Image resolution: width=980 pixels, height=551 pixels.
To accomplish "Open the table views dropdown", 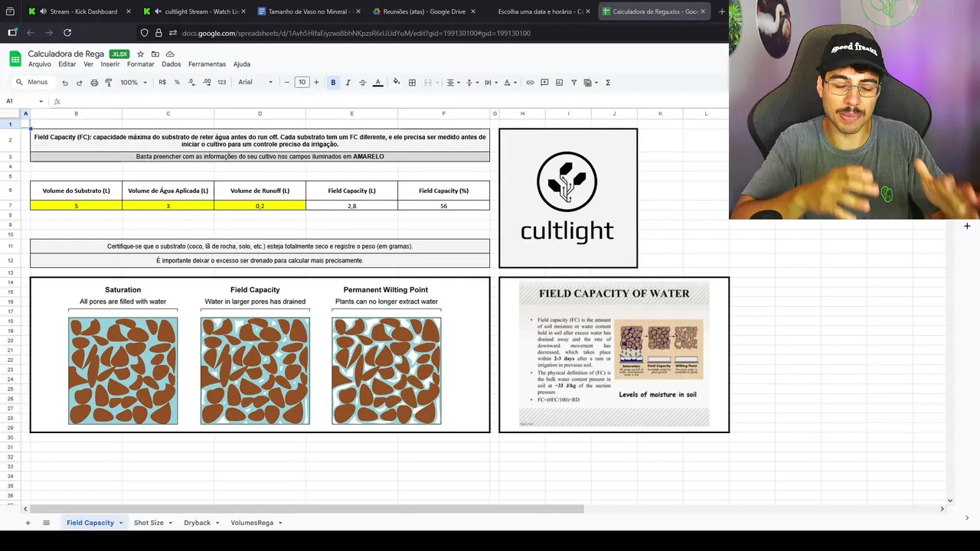I will tap(590, 83).
